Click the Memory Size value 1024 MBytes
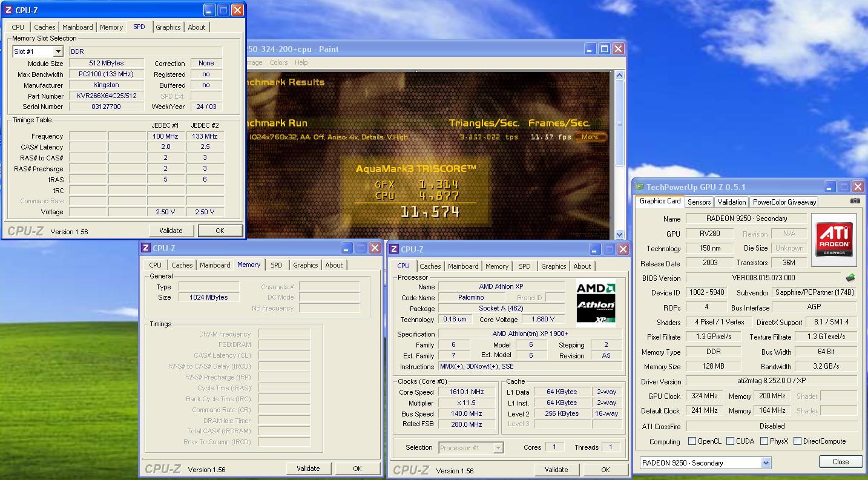The height and width of the screenshot is (480, 868). tap(208, 297)
